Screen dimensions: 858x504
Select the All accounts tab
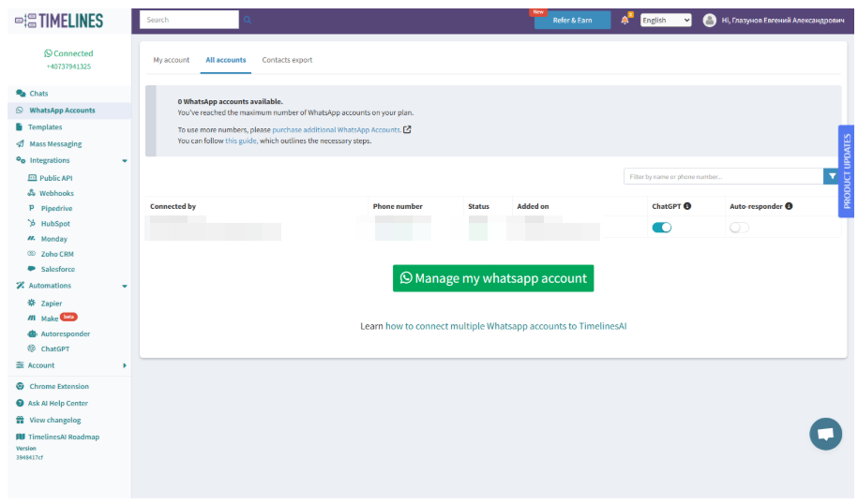coord(225,60)
